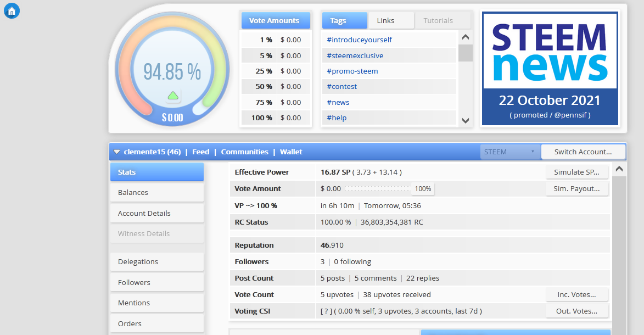Open the Stats section

157,172
